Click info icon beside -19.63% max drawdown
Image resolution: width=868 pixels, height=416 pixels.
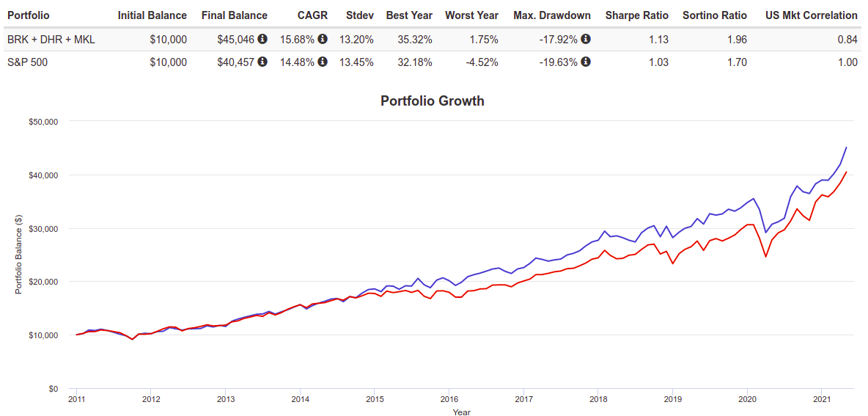coord(586,62)
